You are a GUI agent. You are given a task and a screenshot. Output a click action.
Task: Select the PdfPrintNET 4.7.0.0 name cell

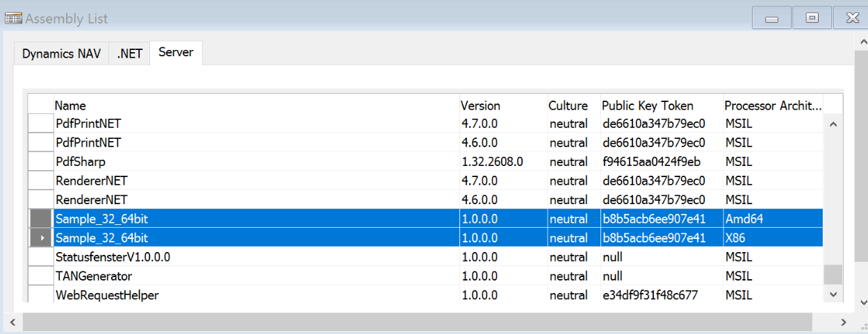pyautogui.click(x=256, y=124)
